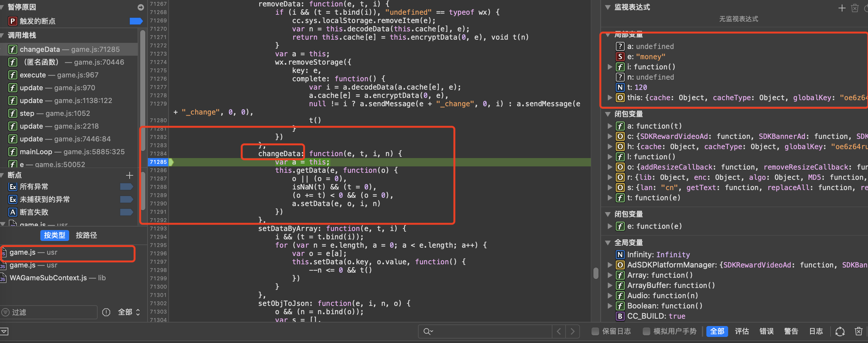
Task: Toggle the 未捕获到的异常 breakpoint marker
Action: pyautogui.click(x=126, y=199)
